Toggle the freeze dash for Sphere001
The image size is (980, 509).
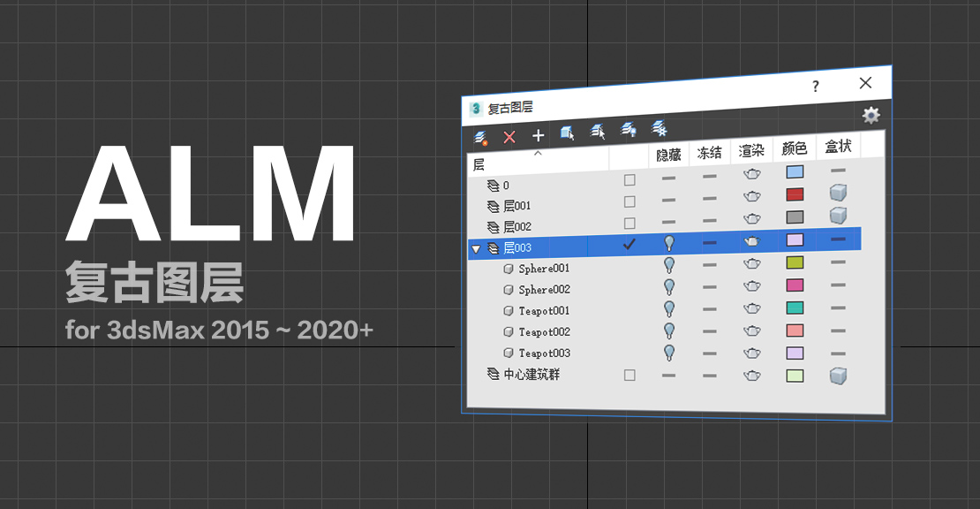[709, 265]
